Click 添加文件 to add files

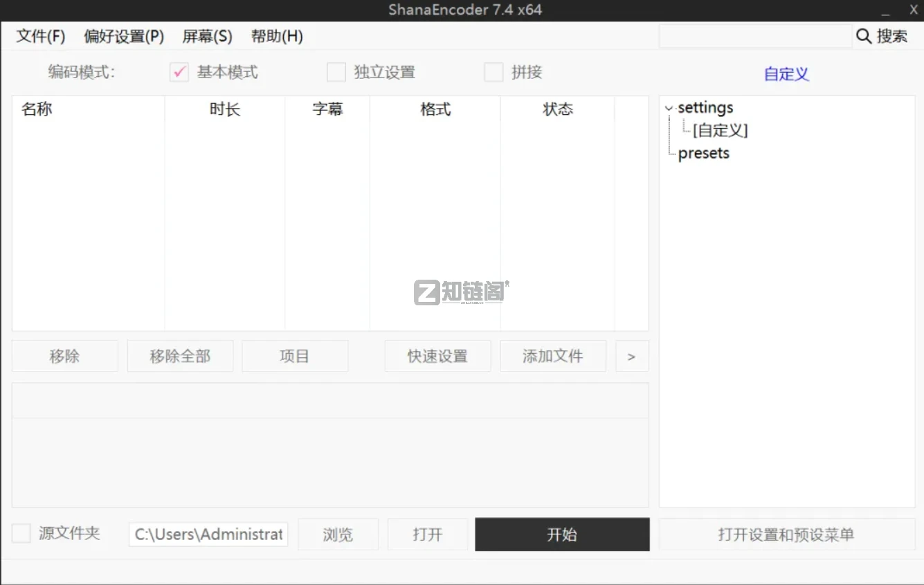coord(552,356)
